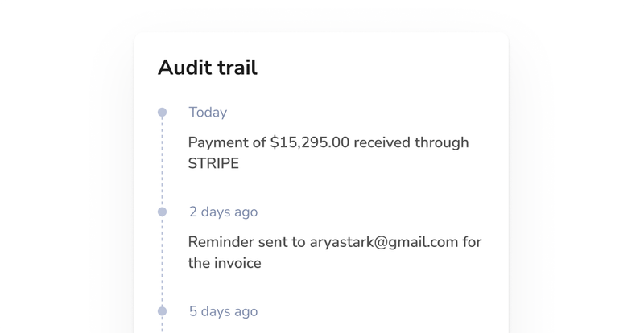Click the Today timeline dot marker

click(162, 113)
